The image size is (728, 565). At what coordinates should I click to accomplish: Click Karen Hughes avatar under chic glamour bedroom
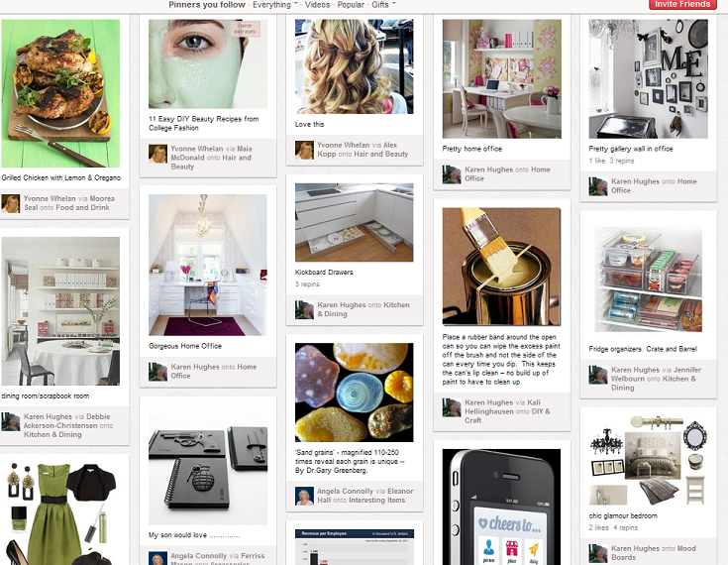(x=598, y=553)
